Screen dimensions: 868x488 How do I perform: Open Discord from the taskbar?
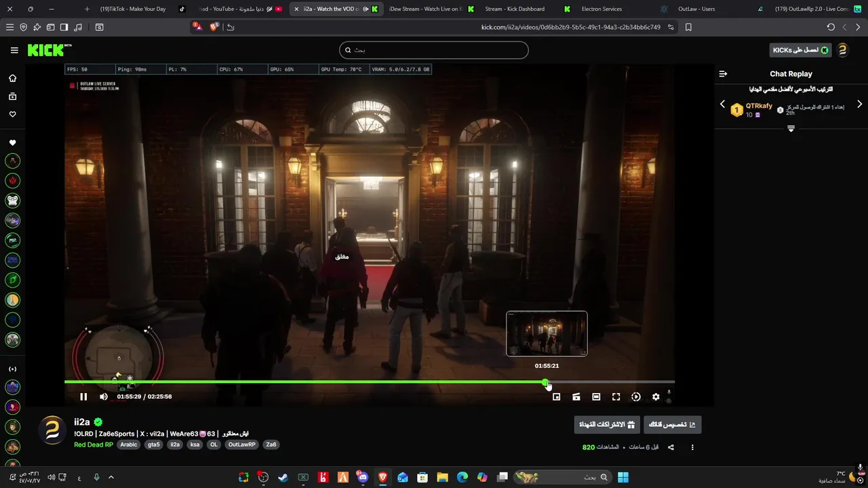[x=363, y=478]
